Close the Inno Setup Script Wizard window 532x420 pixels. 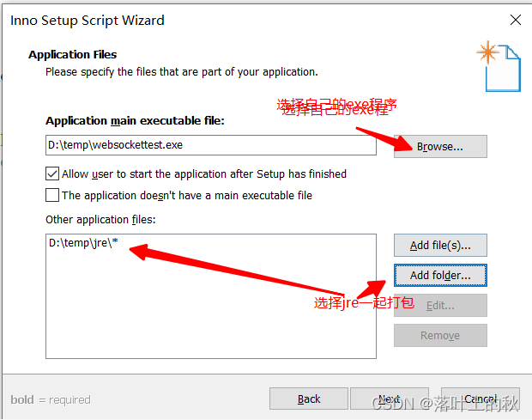516,20
